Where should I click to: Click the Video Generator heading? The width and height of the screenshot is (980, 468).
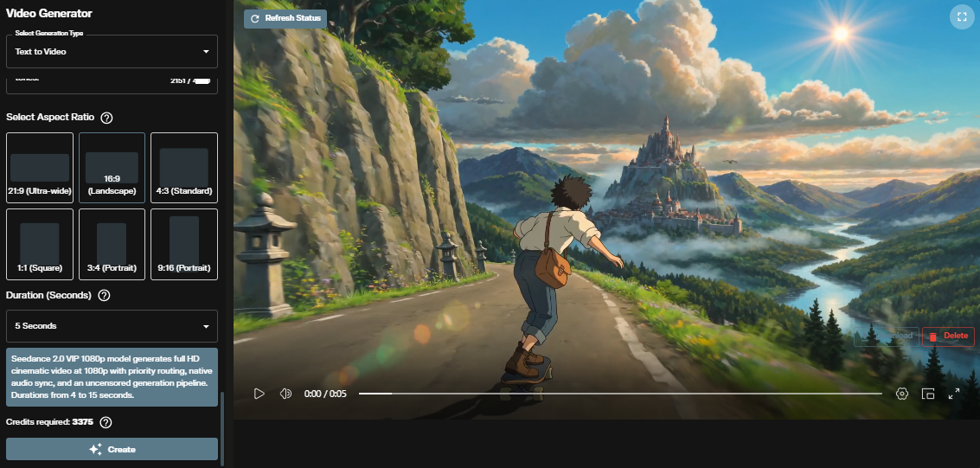pyautogui.click(x=48, y=13)
